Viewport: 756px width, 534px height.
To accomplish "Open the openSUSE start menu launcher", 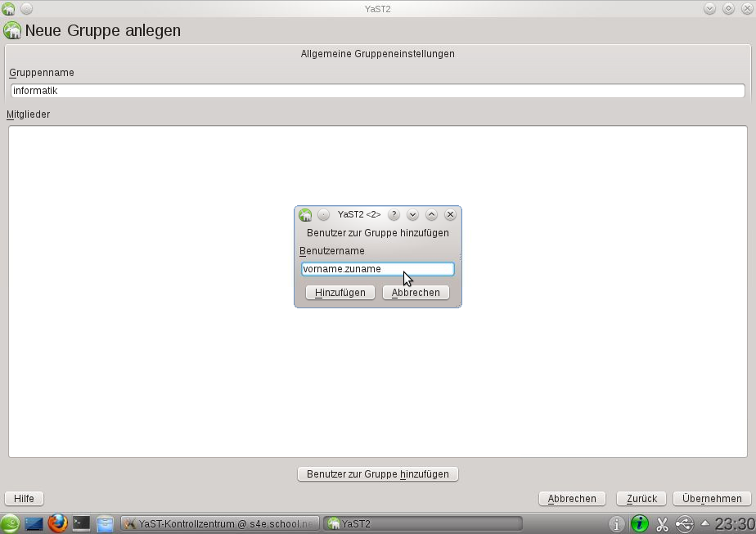I will pyautogui.click(x=10, y=524).
